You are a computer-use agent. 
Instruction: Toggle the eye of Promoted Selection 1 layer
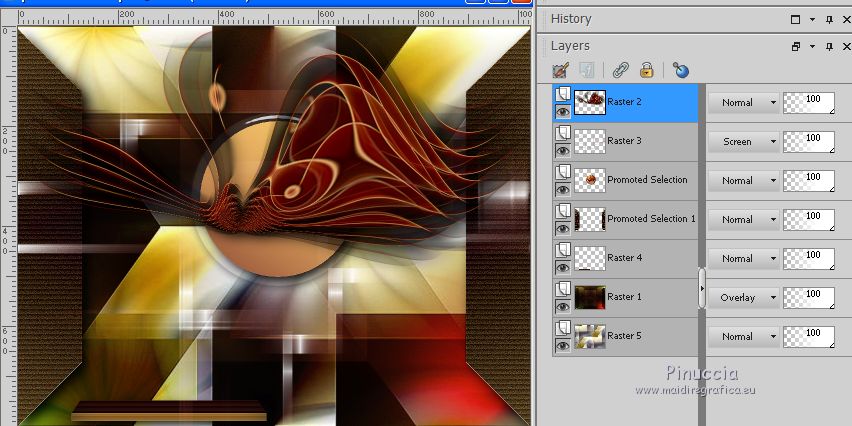pyautogui.click(x=563, y=229)
